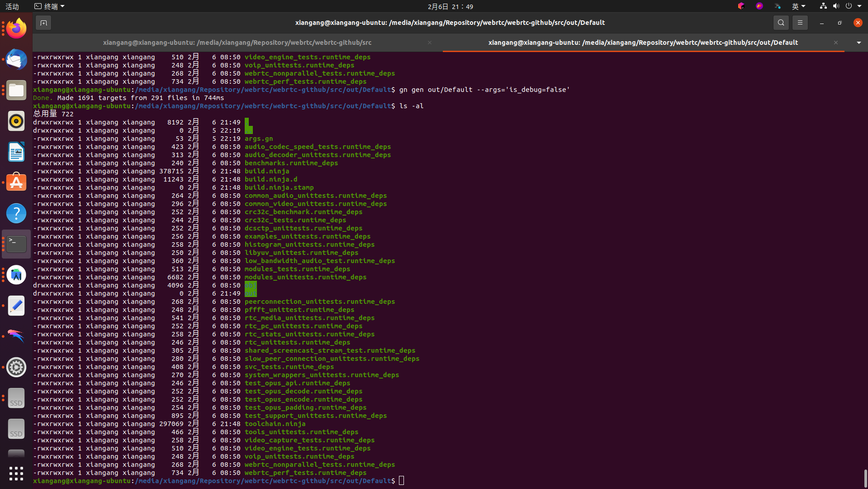The image size is (868, 489).
Task: Select the toolchain.ninja filename
Action: tap(275, 424)
